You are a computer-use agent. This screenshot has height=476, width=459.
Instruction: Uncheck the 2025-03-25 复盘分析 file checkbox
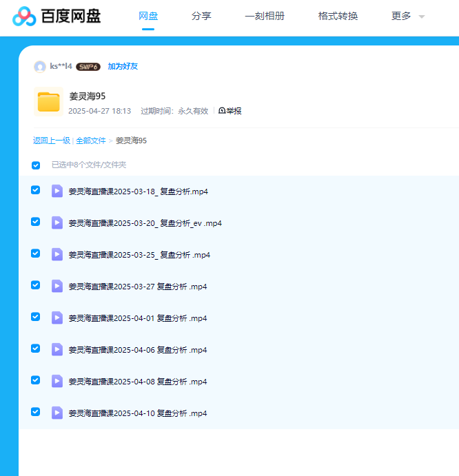point(36,253)
